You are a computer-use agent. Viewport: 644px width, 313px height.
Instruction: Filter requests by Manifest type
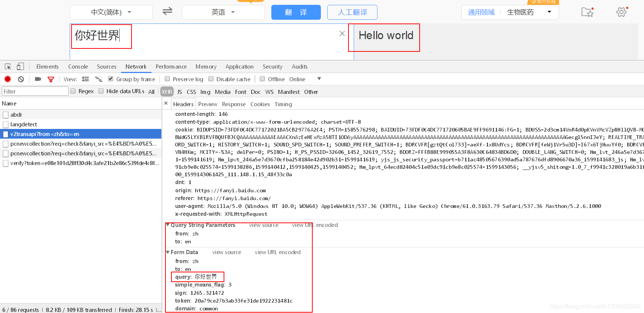289,92
